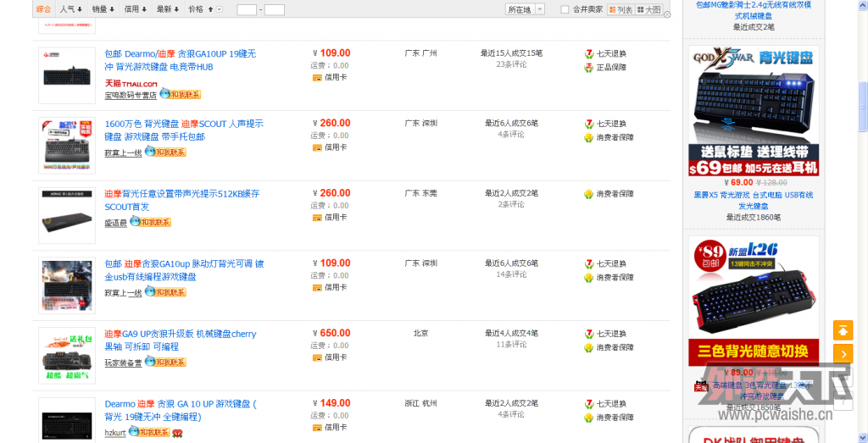Click 和我联系 chat icon for 宝鸣数码专营店
This screenshot has height=443, width=868.
(x=180, y=94)
